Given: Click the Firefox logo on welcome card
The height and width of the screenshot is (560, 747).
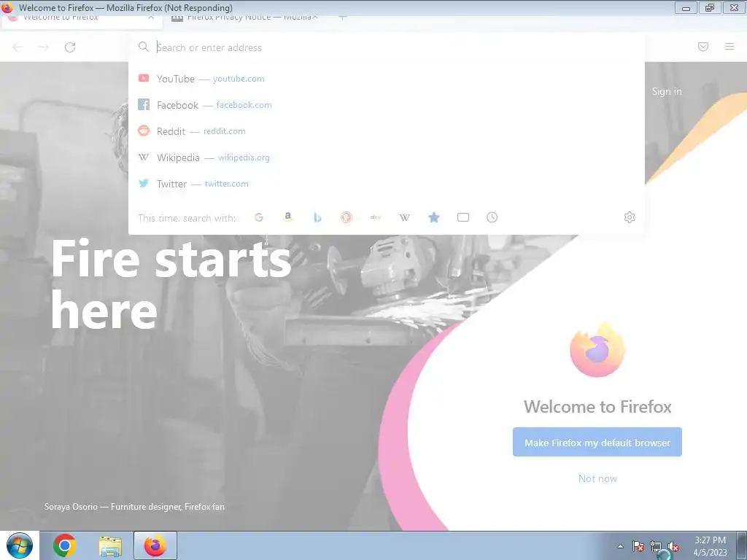Looking at the screenshot, I should tap(597, 349).
